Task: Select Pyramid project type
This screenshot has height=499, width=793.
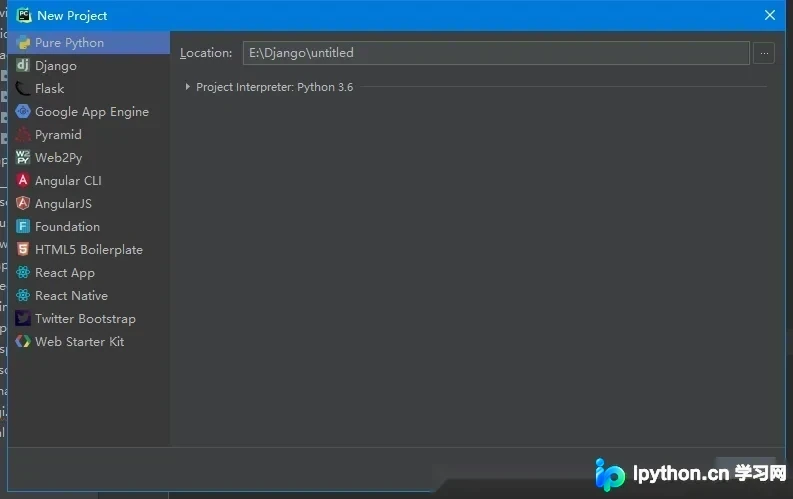Action: click(58, 135)
